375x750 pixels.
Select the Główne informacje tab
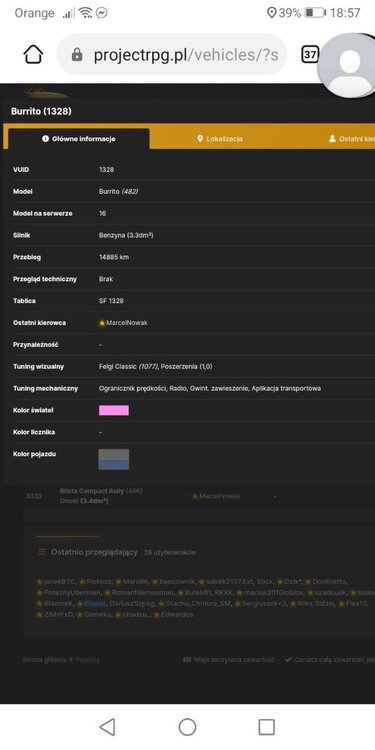pyautogui.click(x=79, y=139)
